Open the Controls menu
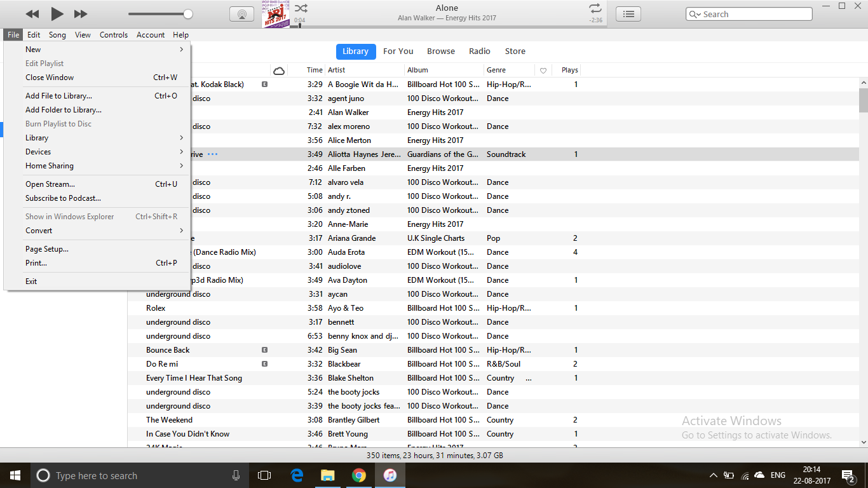 tap(114, 35)
